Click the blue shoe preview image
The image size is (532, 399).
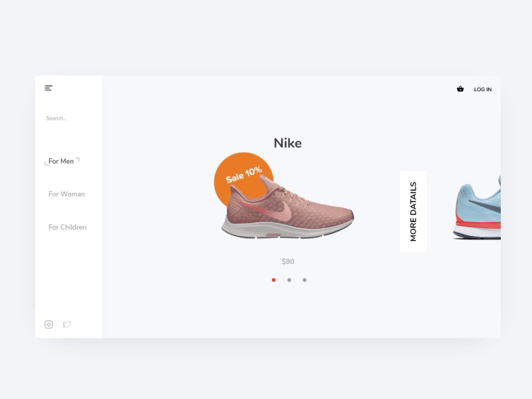[477, 207]
